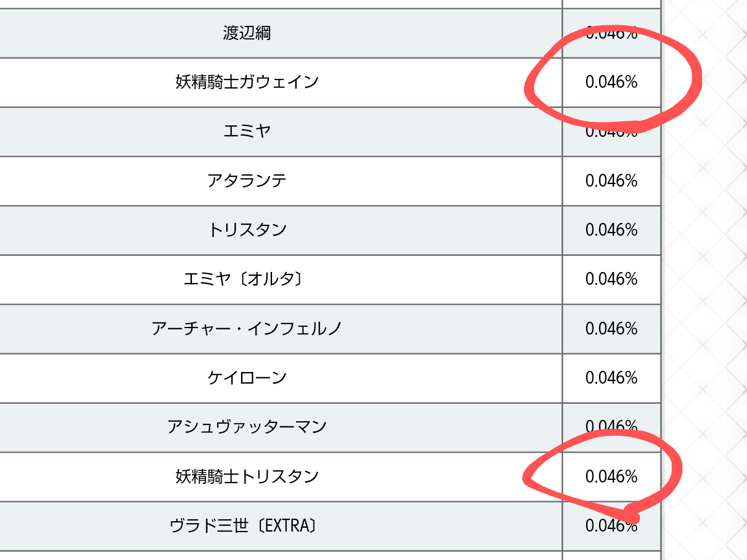The height and width of the screenshot is (560, 747).
Task: Select the 0.046% rate for エミヤ〔オルタ〕
Action: click(x=611, y=279)
